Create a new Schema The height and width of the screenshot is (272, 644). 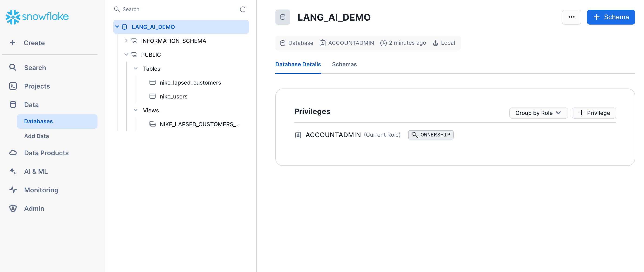[611, 17]
